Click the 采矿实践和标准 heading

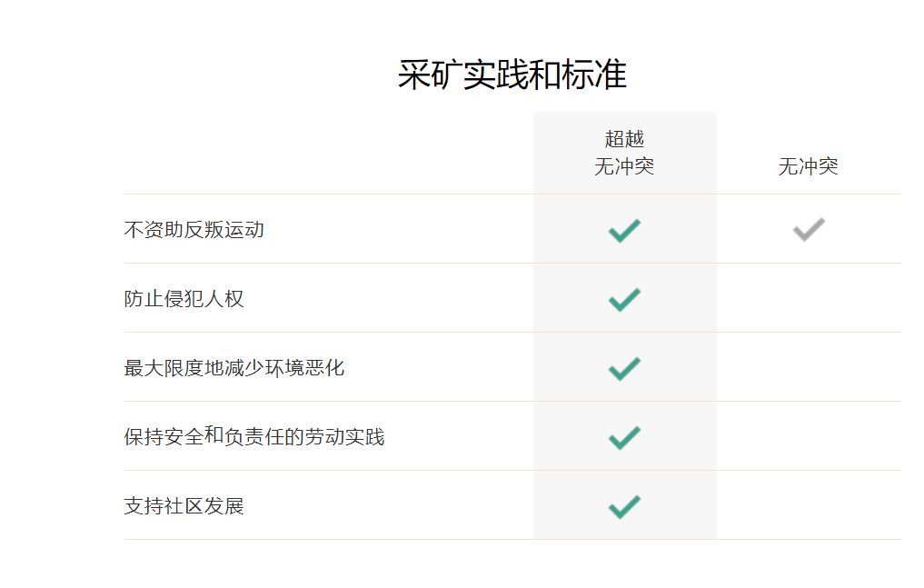click(x=512, y=75)
